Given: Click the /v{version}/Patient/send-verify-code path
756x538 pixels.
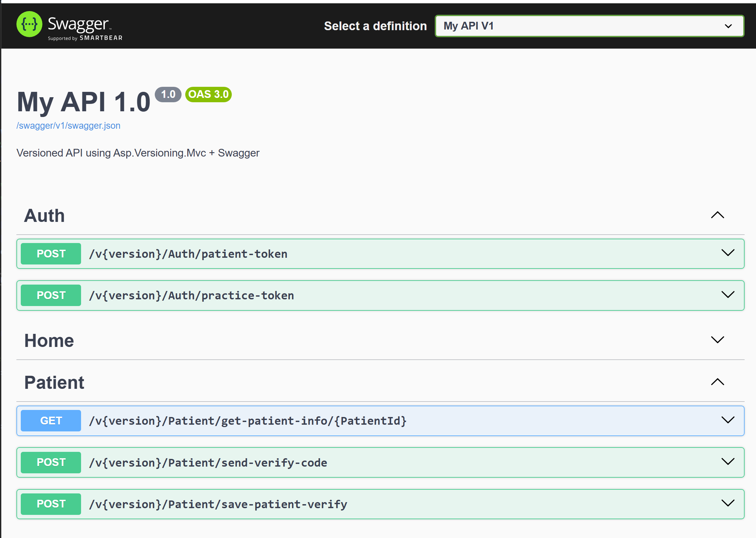Looking at the screenshot, I should 208,463.
